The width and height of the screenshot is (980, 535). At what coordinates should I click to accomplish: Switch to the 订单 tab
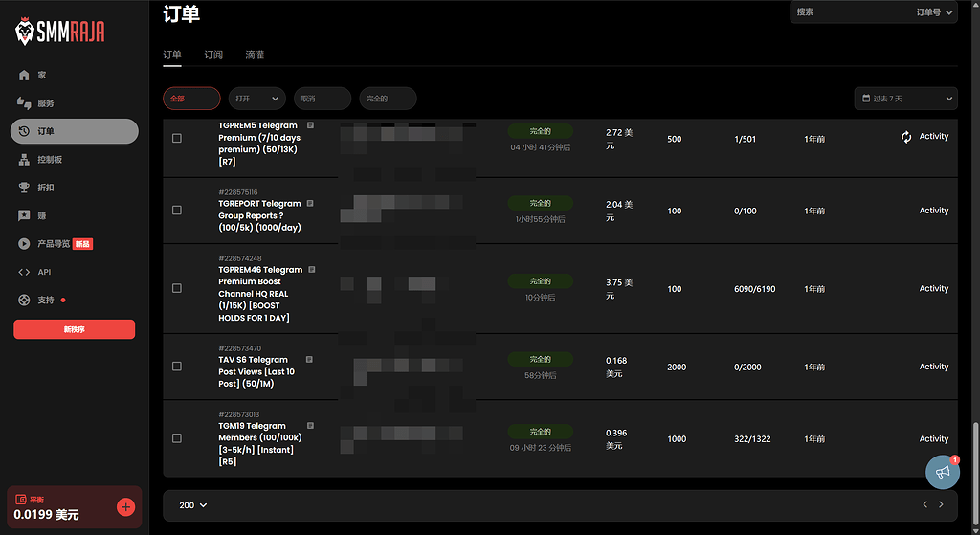(x=172, y=55)
